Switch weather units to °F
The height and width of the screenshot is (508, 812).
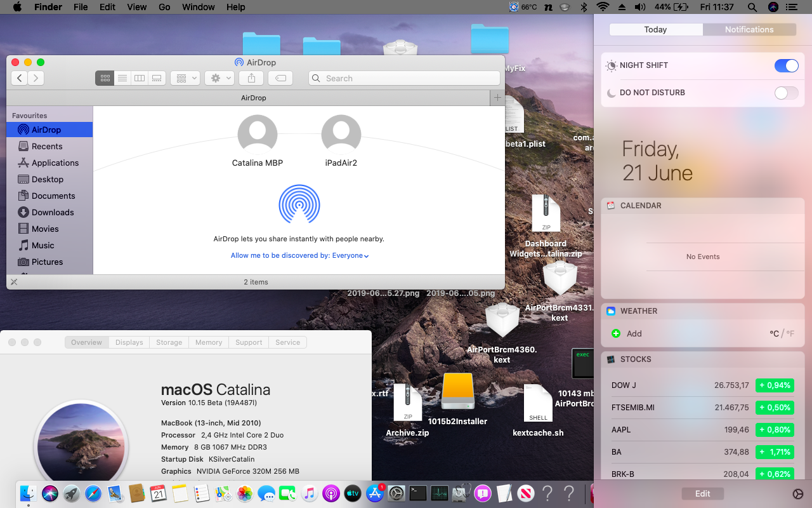[790, 333]
